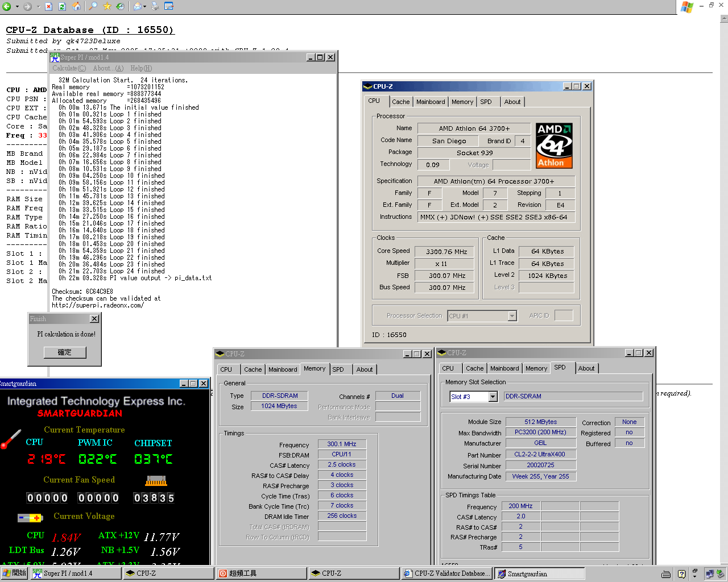Open Favorites with the star icon
Viewport: 728px width, 582px height.
pos(107,6)
